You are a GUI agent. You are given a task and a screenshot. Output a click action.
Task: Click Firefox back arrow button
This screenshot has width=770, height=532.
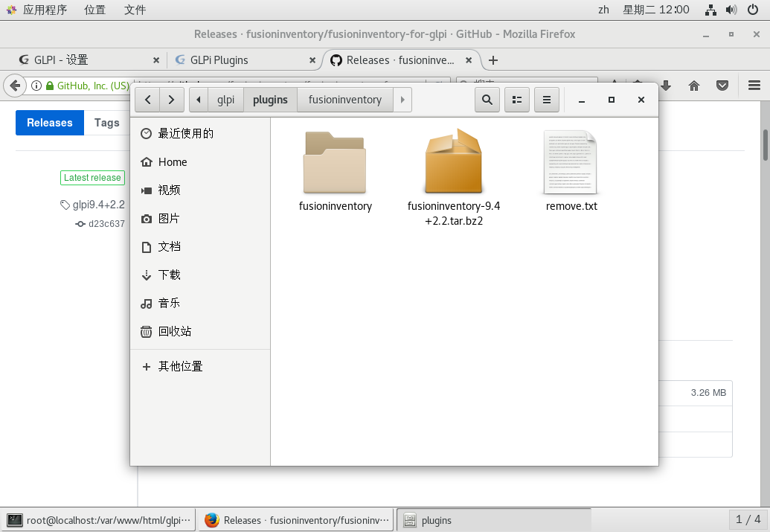point(15,86)
